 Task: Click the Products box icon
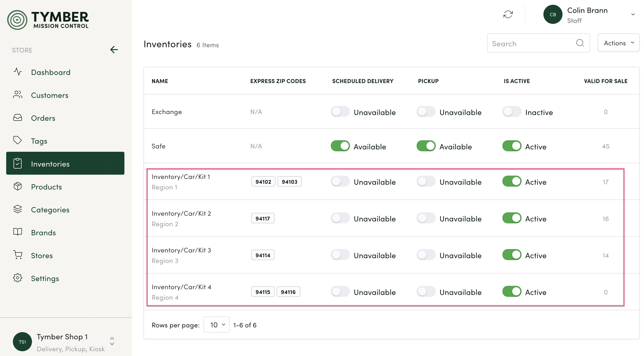point(17,187)
